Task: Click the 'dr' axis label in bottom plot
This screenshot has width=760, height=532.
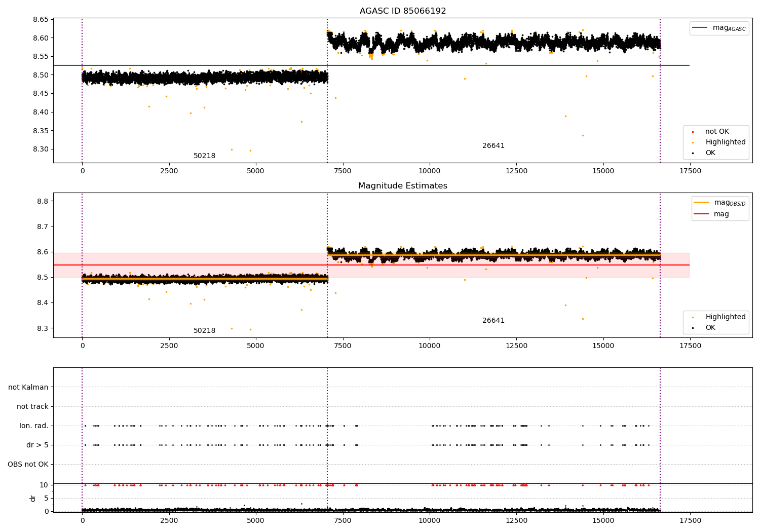Action: click(x=33, y=498)
